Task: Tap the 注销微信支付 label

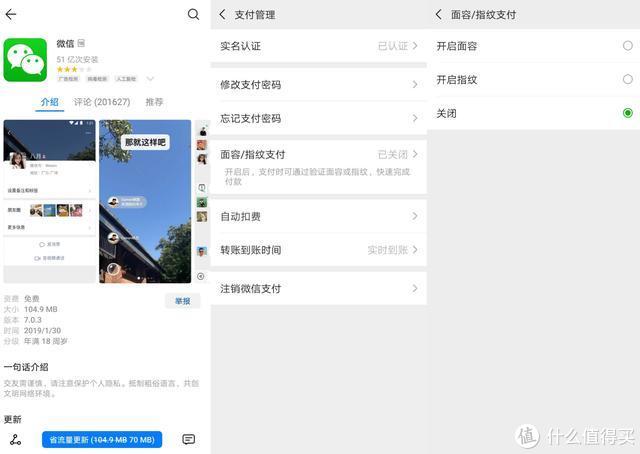Action: [x=251, y=289]
